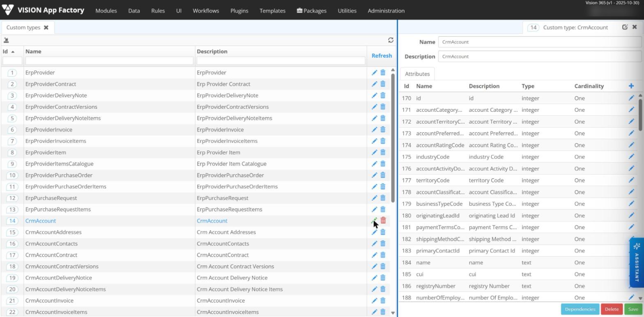Screen dimensions: 644x317
Task: Edit the id attribute with pencil icon
Action: [631, 98]
